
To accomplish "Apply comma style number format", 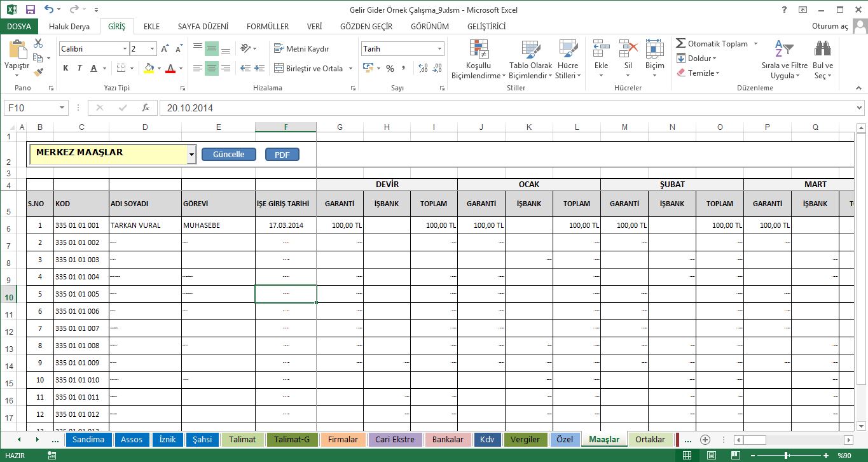I will click(x=404, y=68).
